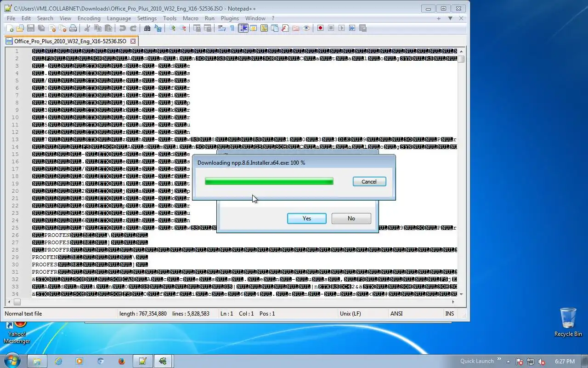Viewport: 588px width, 368px height.
Task: Open Yahoo! Messenger desktop shortcut
Action: [17, 333]
